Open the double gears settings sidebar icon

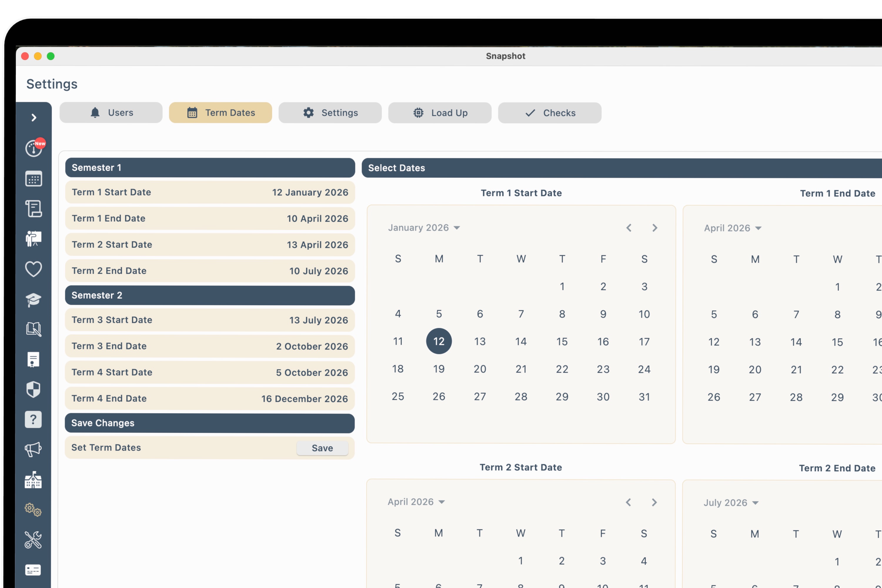pyautogui.click(x=34, y=510)
